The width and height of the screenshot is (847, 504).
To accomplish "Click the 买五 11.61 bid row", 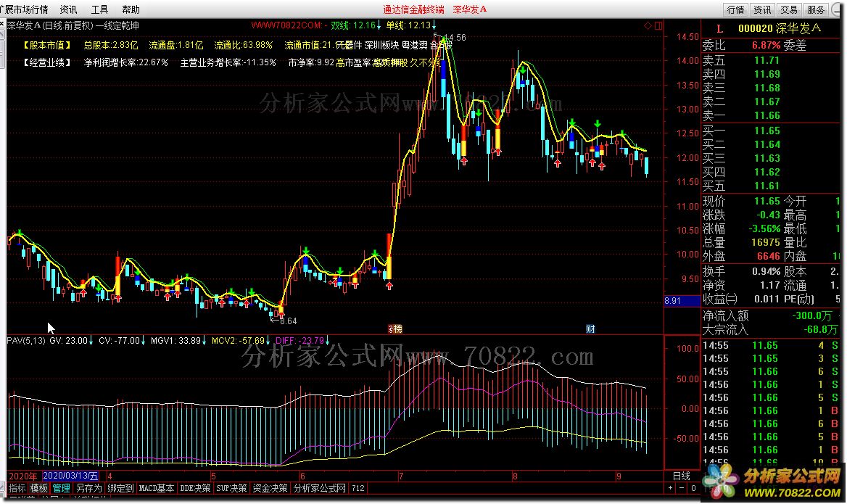I will coord(771,186).
